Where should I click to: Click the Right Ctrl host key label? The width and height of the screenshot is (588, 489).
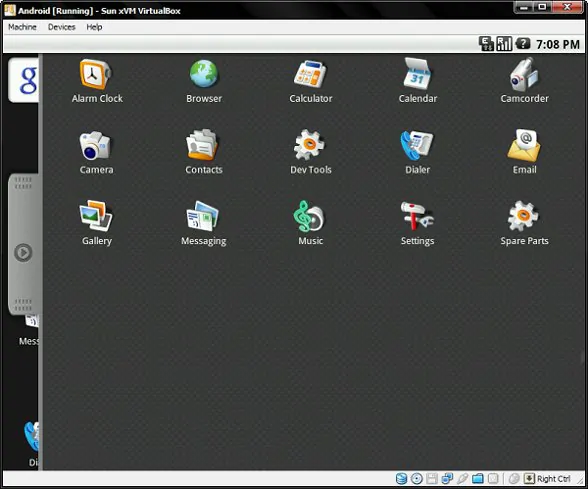554,479
